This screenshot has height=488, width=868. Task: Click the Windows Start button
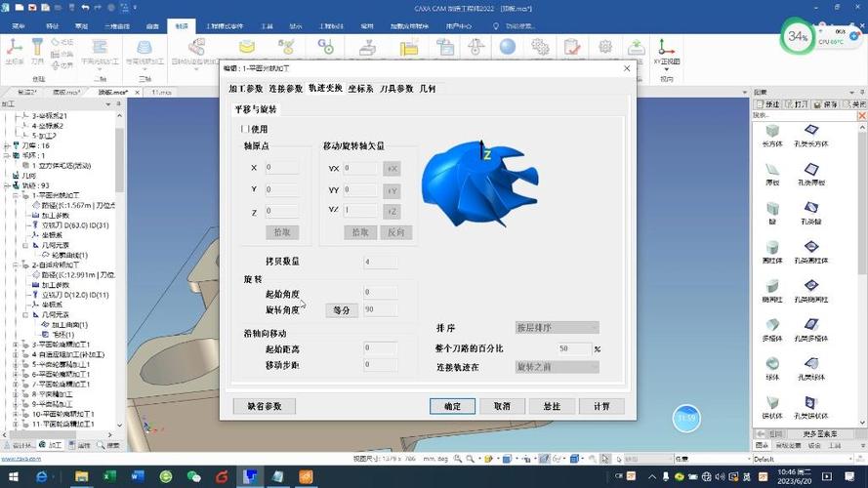click(14, 476)
